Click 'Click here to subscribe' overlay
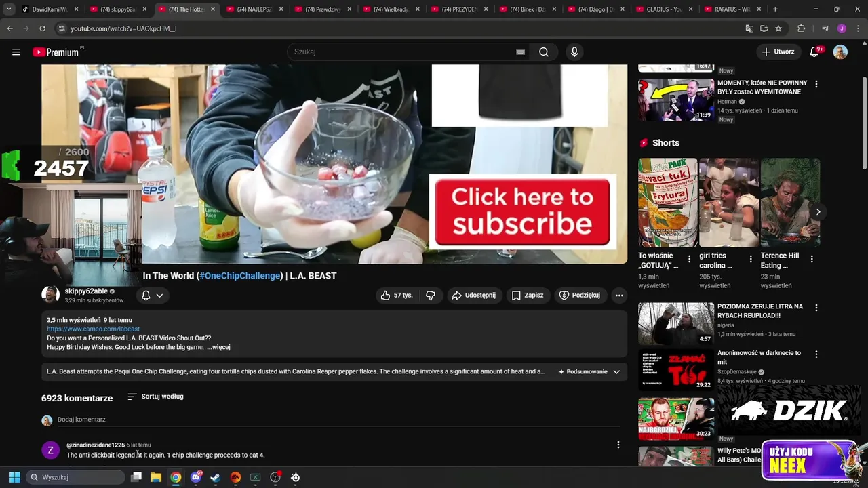 click(x=522, y=211)
